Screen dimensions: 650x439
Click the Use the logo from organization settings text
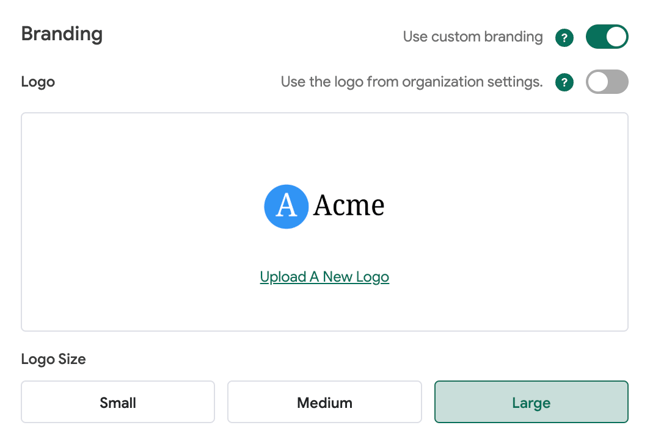pyautogui.click(x=411, y=82)
